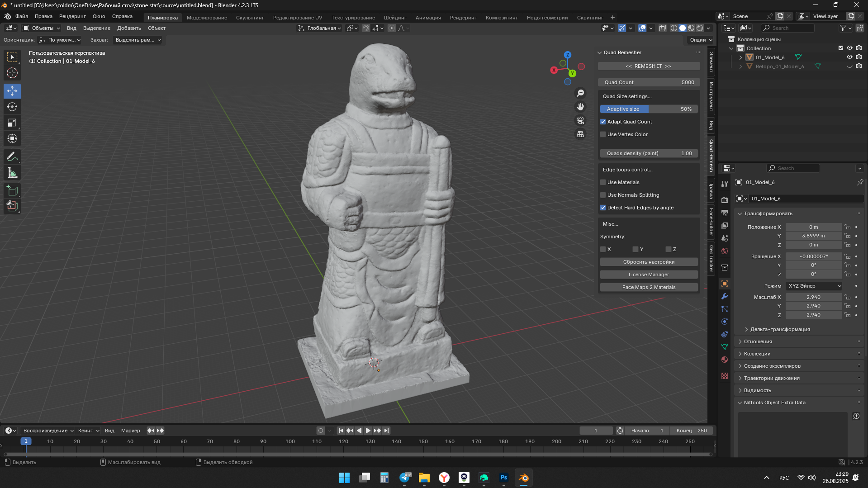This screenshot has height=488, width=868.
Task: Play the animation in the timeline
Action: click(368, 431)
